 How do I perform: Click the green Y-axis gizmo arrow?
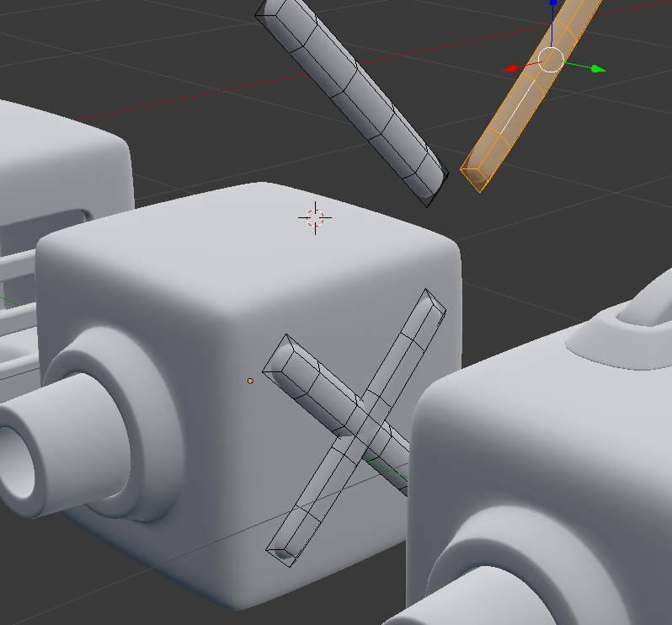[597, 68]
